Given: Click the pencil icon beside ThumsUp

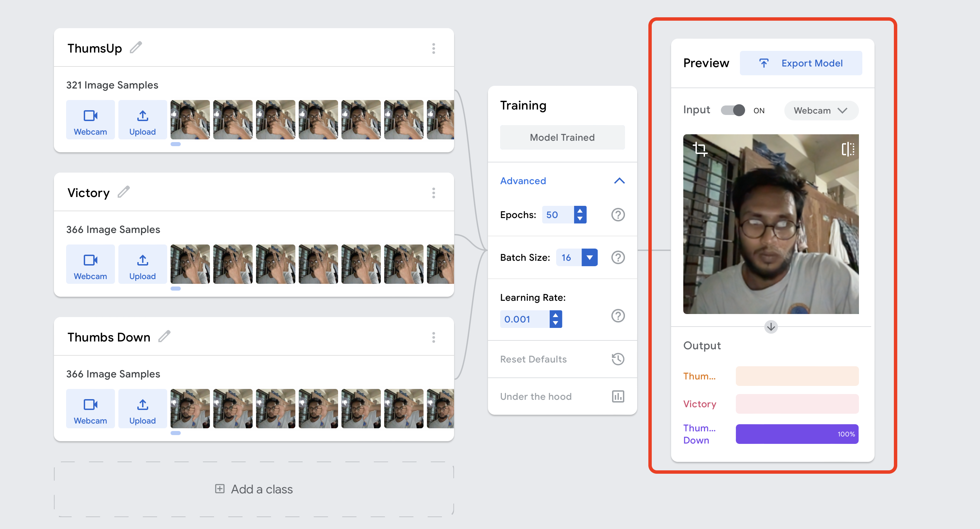Looking at the screenshot, I should click(x=136, y=48).
